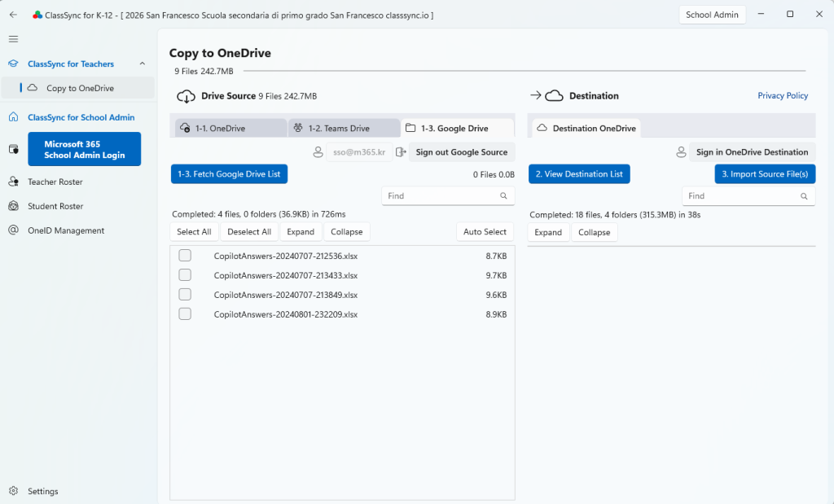Click the arrow icon before Destination
834x504 pixels.
pos(536,95)
